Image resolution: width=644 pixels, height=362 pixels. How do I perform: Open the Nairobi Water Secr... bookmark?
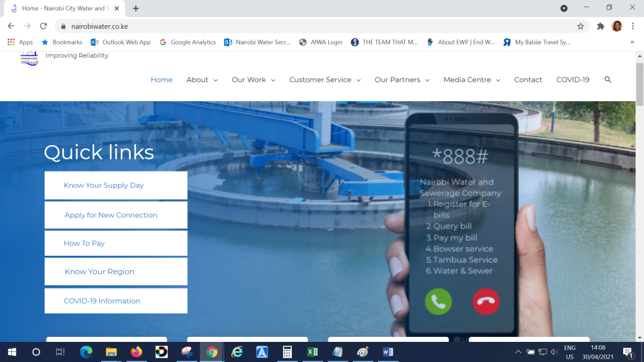257,42
